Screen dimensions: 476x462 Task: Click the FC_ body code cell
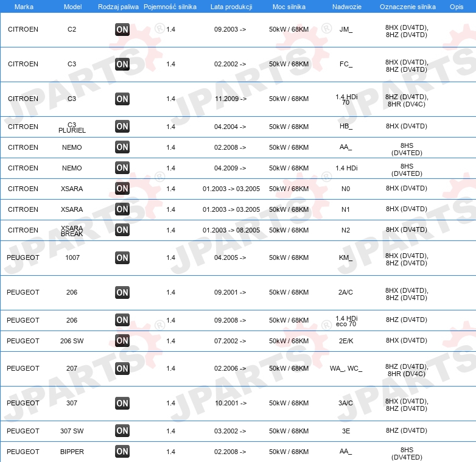tap(346, 64)
